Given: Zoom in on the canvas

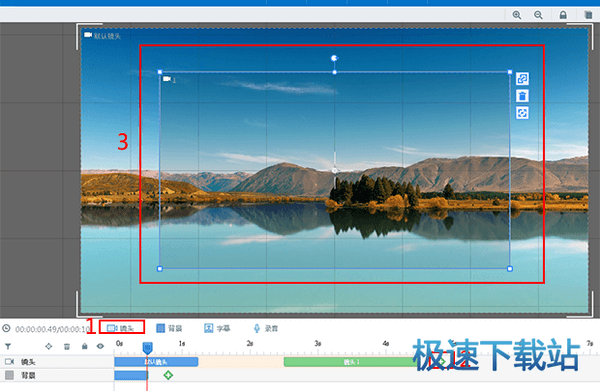Looking at the screenshot, I should point(517,15).
